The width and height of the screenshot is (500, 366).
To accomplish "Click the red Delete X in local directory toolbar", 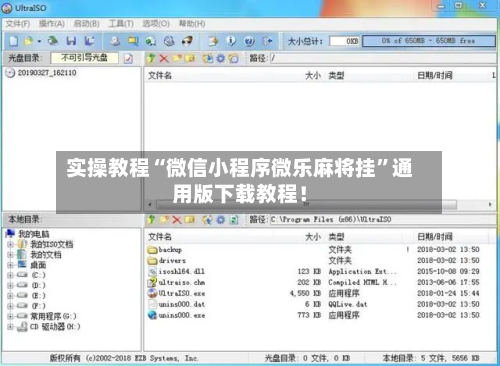I will [x=177, y=219].
